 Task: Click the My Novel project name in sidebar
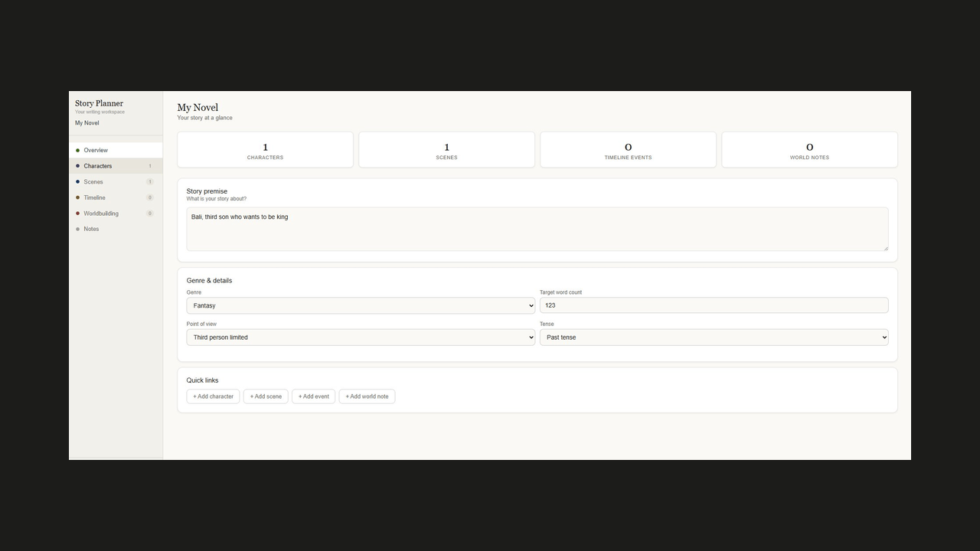87,123
